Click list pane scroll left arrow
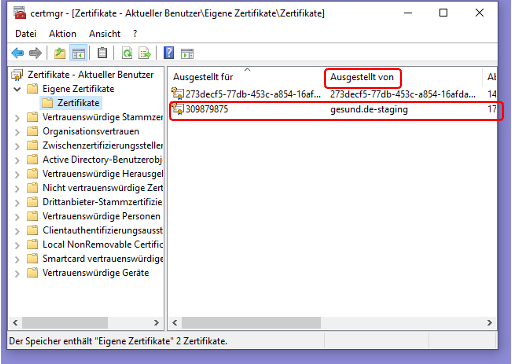Viewport: 512px width, 364px height. pyautogui.click(x=175, y=323)
